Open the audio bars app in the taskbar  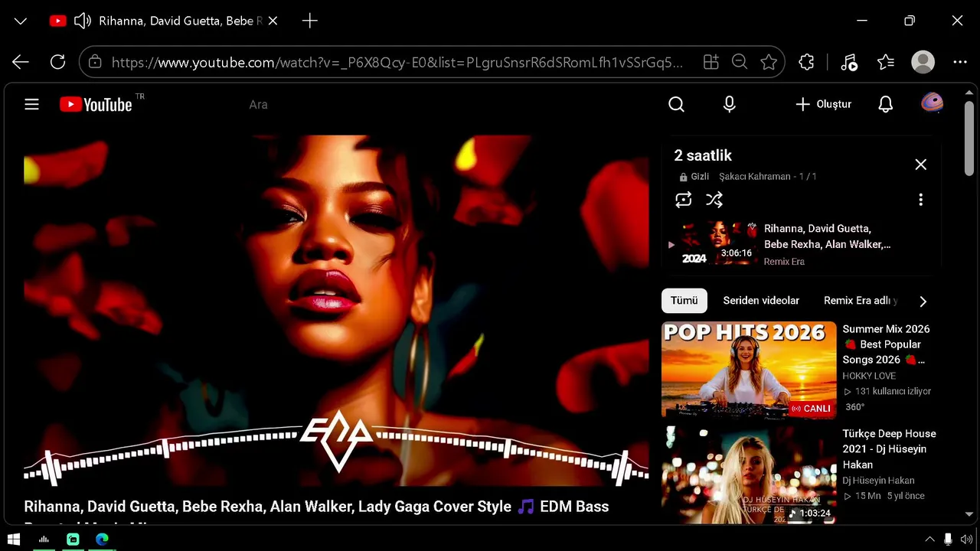coord(44,540)
